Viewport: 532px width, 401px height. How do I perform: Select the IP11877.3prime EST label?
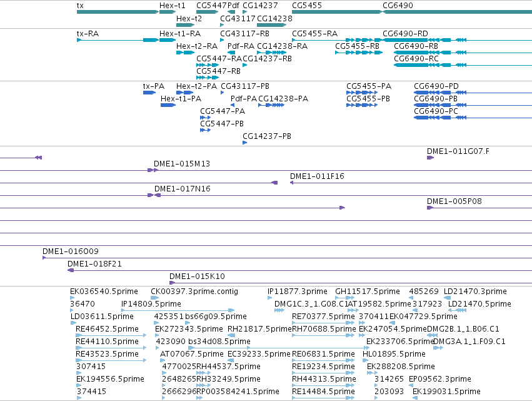click(x=298, y=292)
